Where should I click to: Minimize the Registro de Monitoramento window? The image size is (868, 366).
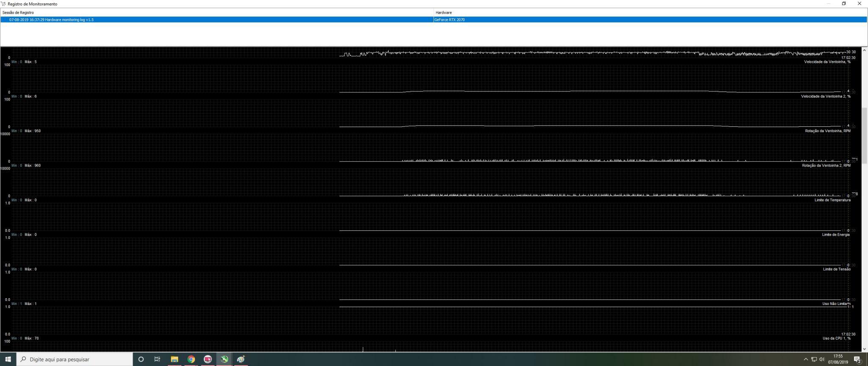pyautogui.click(x=829, y=4)
